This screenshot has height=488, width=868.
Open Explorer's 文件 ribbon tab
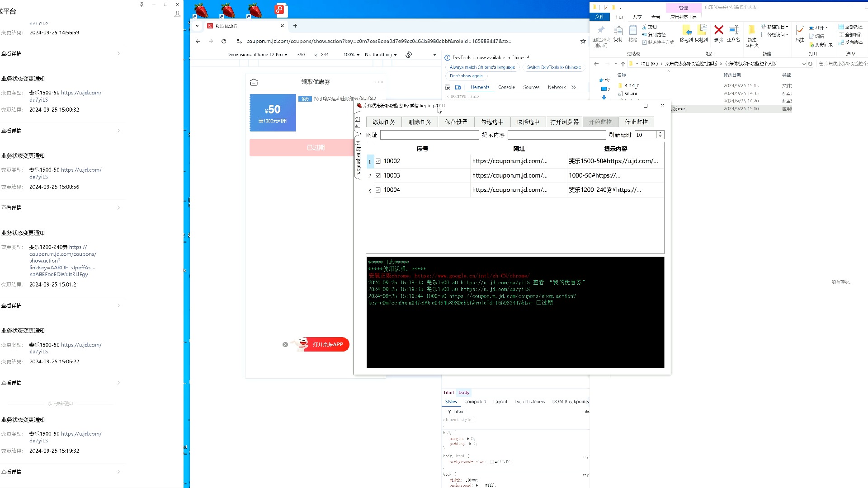tap(599, 17)
